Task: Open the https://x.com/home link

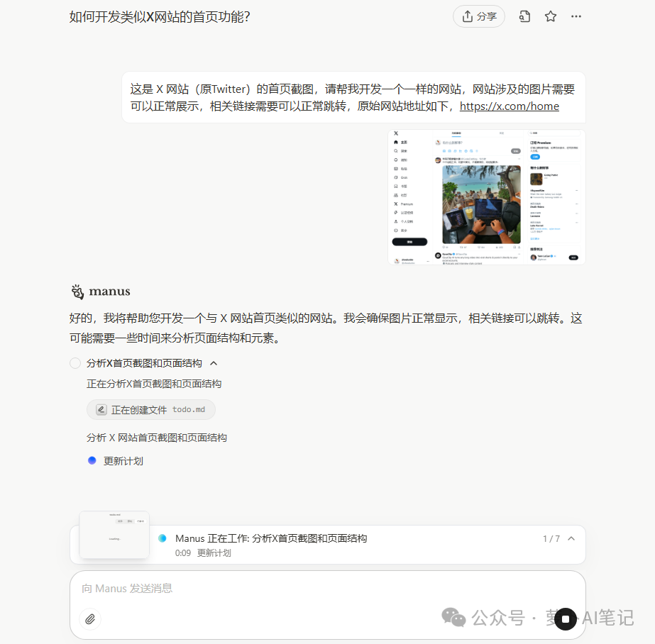Action: [x=510, y=106]
